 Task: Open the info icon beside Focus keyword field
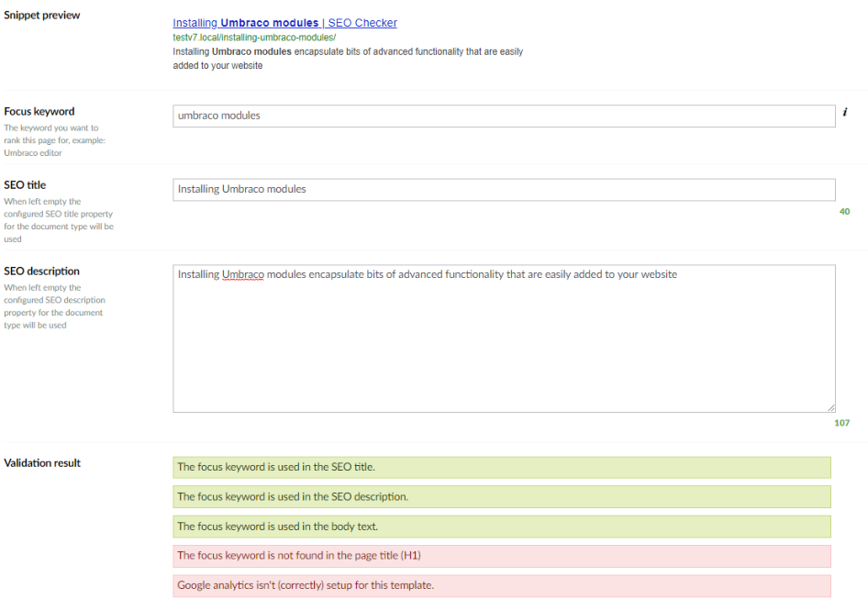[845, 112]
